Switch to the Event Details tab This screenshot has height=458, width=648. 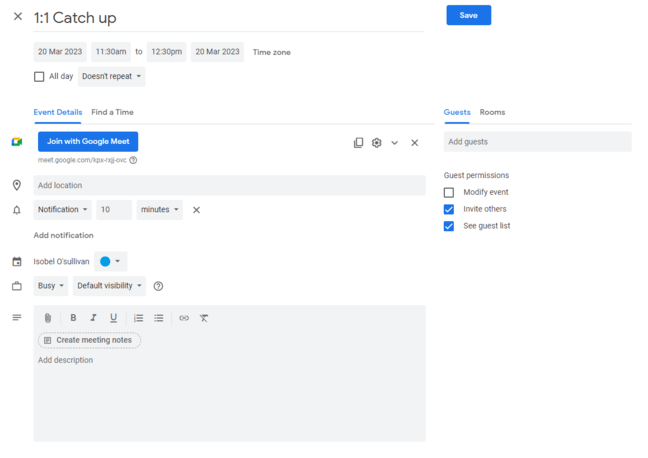[x=58, y=112]
